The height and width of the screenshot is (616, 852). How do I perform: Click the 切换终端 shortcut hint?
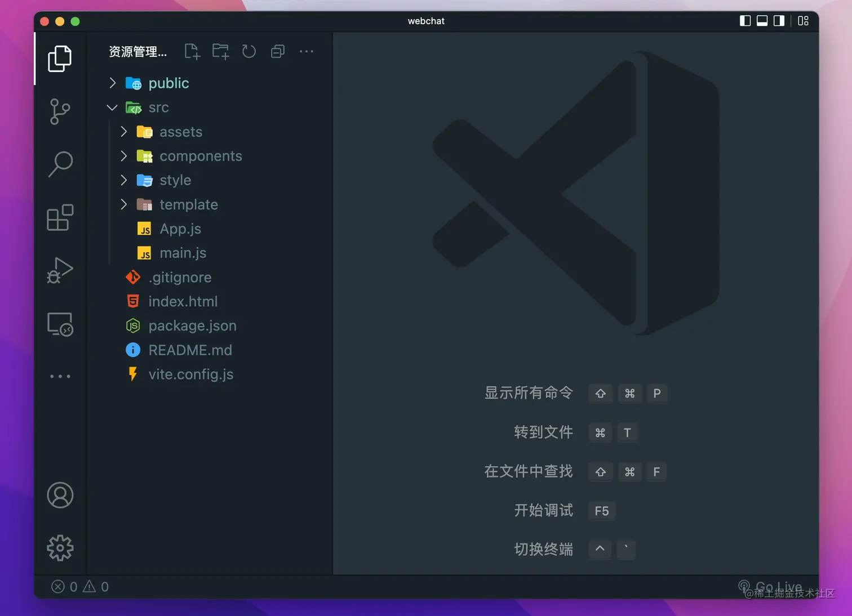(543, 549)
